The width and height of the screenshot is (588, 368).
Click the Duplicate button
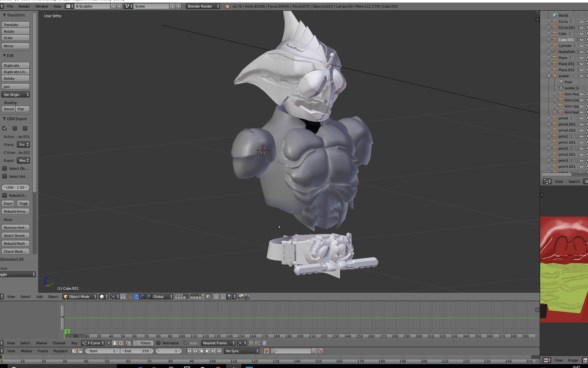point(15,65)
